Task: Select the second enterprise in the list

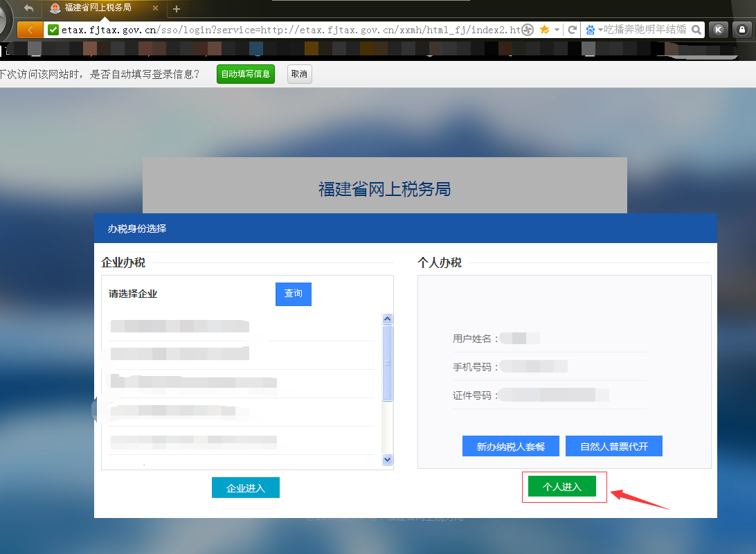Action: point(242,355)
